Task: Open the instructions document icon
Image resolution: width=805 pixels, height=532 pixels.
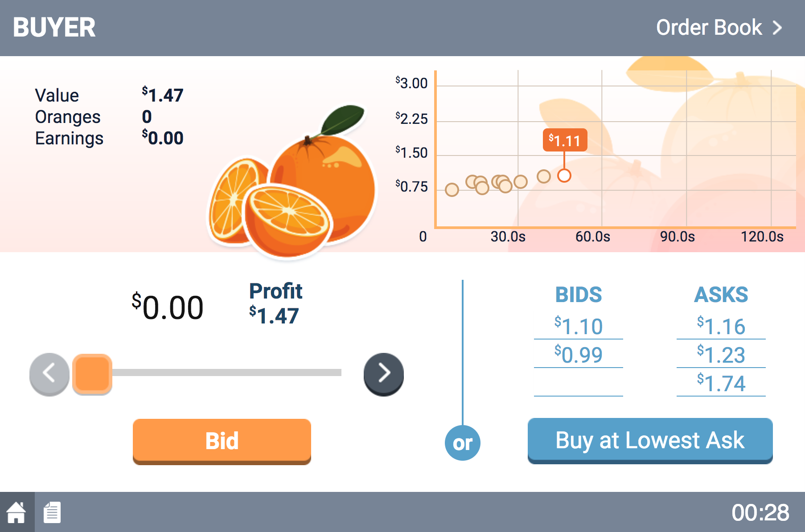Action: click(x=52, y=512)
